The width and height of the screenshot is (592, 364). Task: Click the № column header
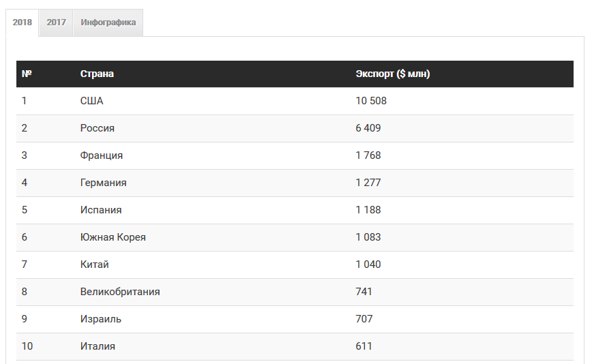pos(27,74)
